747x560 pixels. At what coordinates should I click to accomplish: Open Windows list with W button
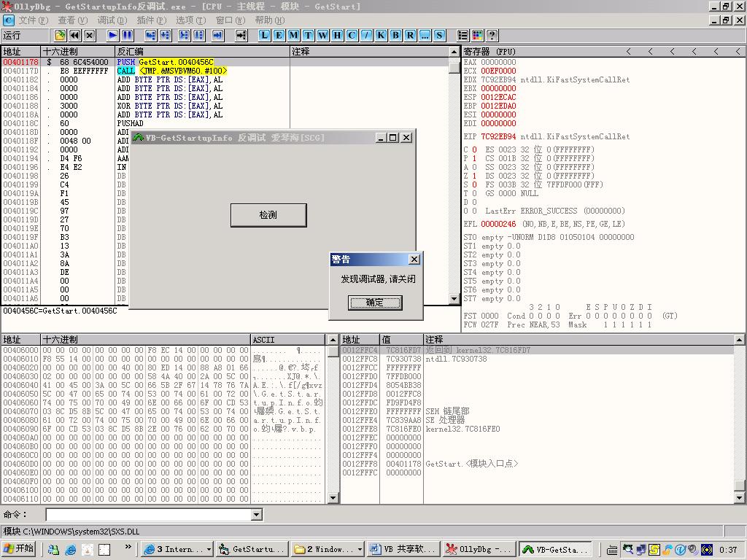click(x=323, y=35)
